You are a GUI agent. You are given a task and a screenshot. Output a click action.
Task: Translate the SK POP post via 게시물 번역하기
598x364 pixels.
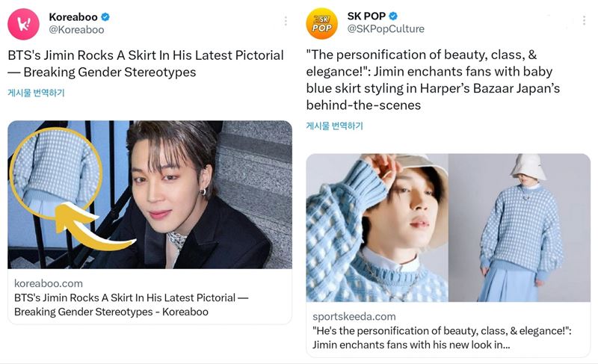pos(334,126)
